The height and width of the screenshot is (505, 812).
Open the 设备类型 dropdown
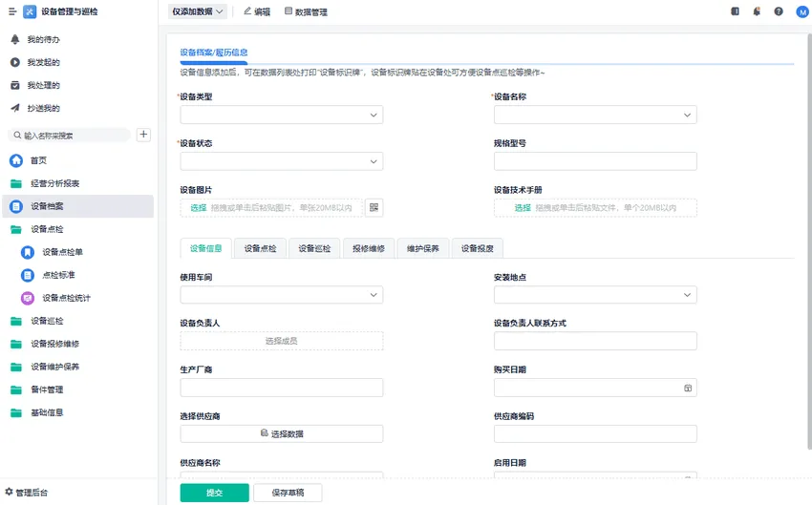(x=282, y=115)
